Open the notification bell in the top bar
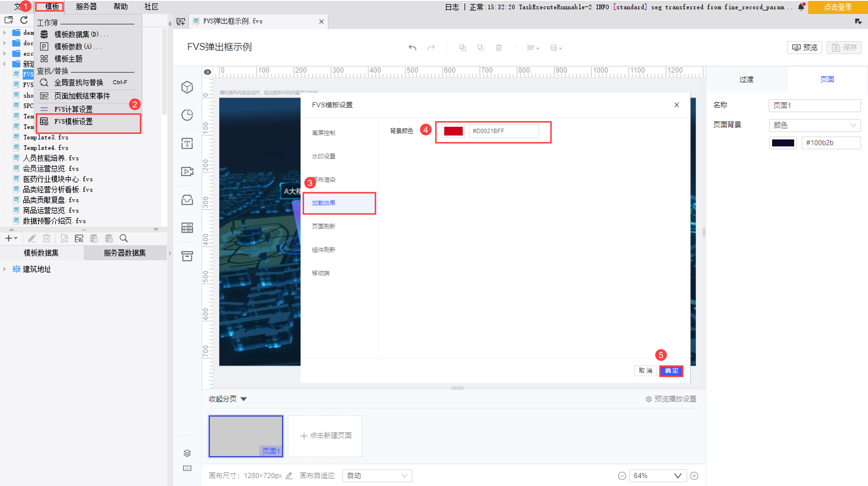 [802, 7]
